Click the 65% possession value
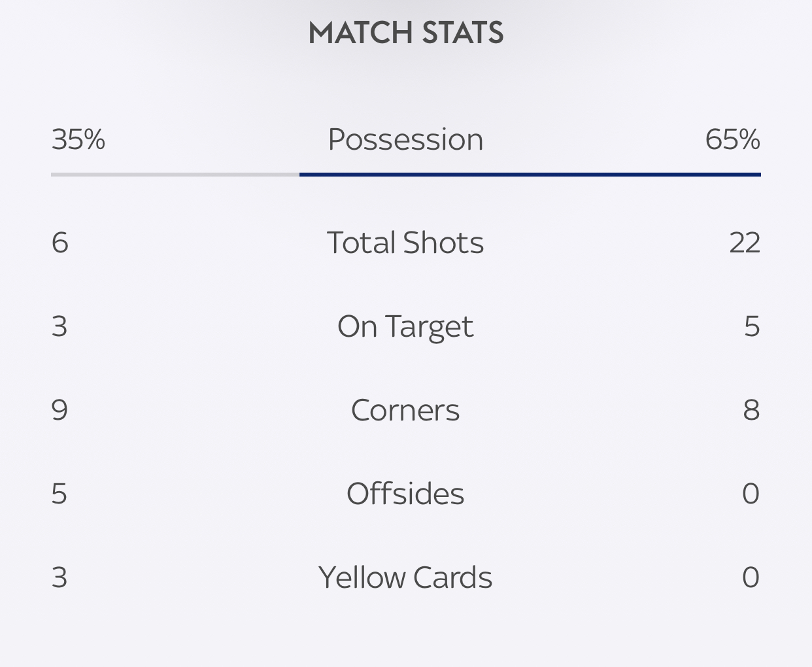The image size is (812, 667). 732,139
